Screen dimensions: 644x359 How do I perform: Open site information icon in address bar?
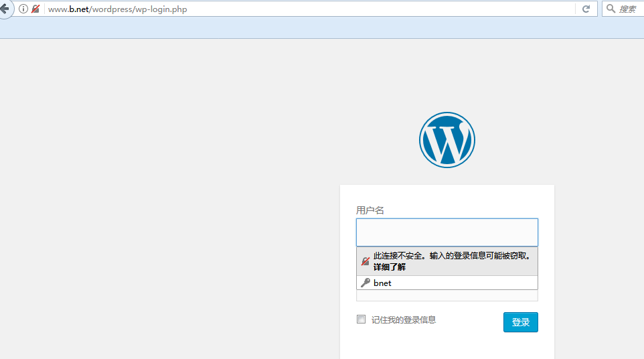click(23, 9)
